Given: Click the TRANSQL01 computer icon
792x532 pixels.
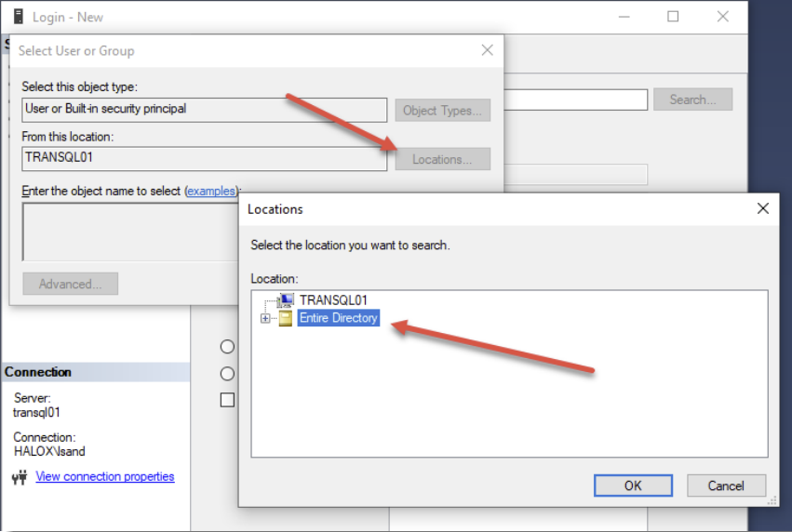Looking at the screenshot, I should pyautogui.click(x=286, y=300).
